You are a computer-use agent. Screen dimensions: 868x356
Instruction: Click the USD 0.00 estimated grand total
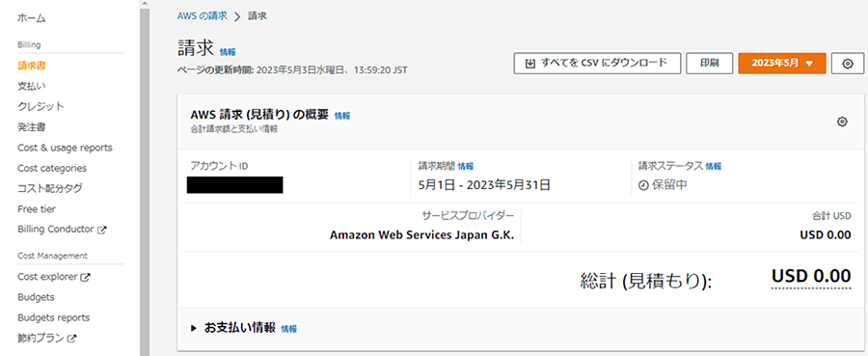pyautogui.click(x=811, y=276)
